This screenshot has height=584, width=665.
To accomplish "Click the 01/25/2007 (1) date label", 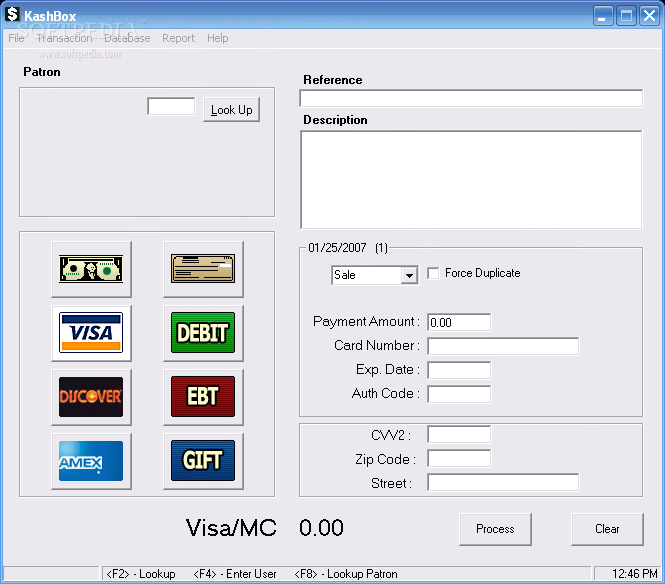I will point(348,248).
